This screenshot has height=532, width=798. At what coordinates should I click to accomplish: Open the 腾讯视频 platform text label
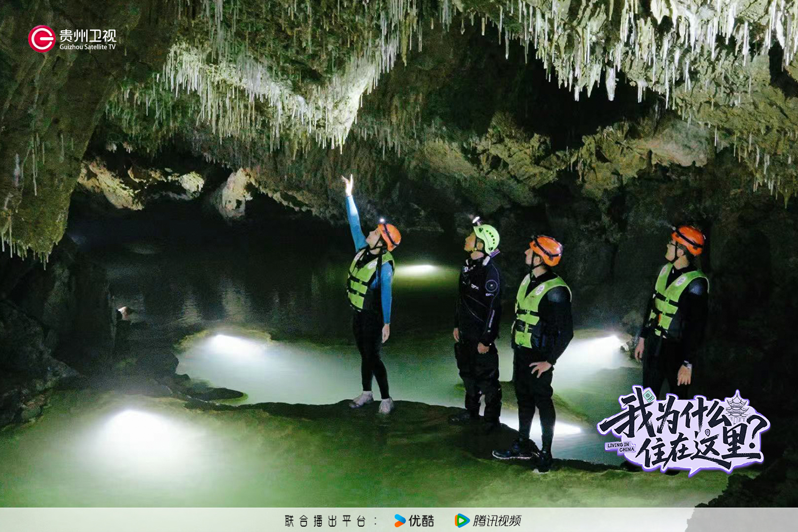pos(497,521)
